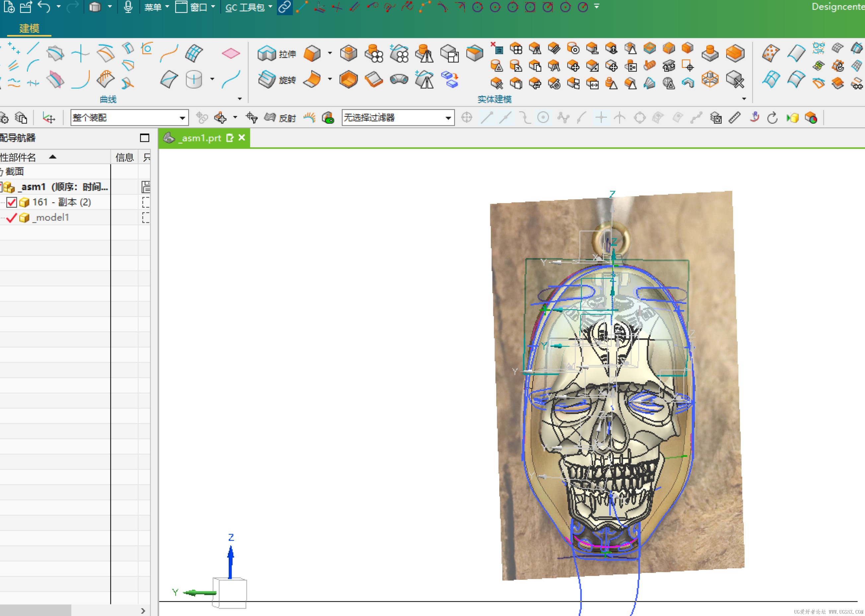Image resolution: width=865 pixels, height=616 pixels.
Task: Click the 拉伸 (Extrude) tool
Action: tap(276, 54)
